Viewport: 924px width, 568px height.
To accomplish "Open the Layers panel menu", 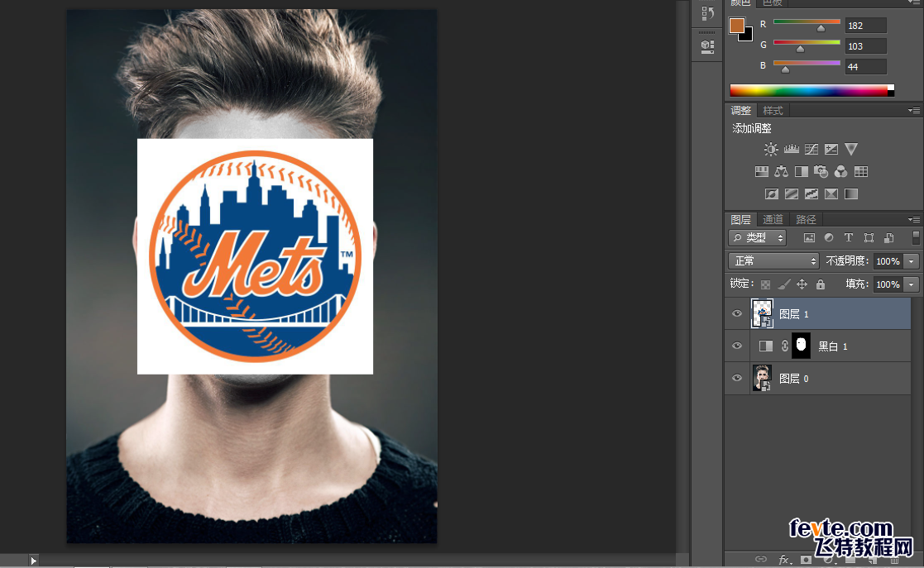I will 914,219.
